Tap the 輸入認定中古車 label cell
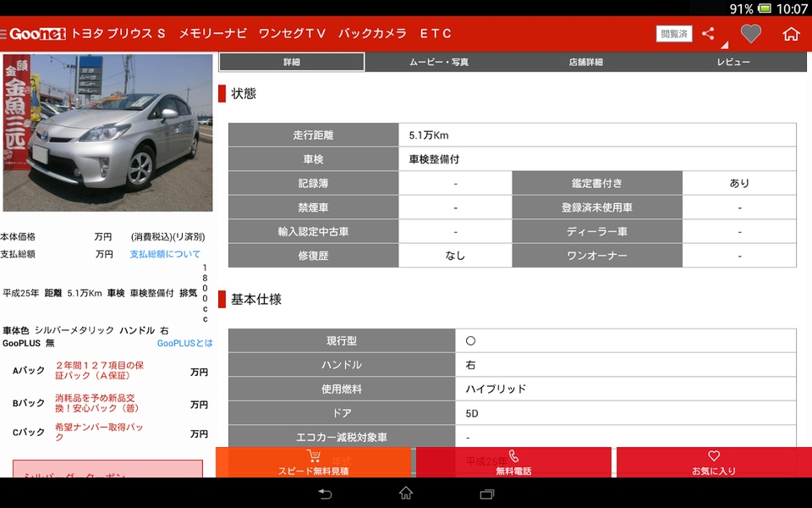Viewport: 812px width, 508px height. [x=313, y=232]
